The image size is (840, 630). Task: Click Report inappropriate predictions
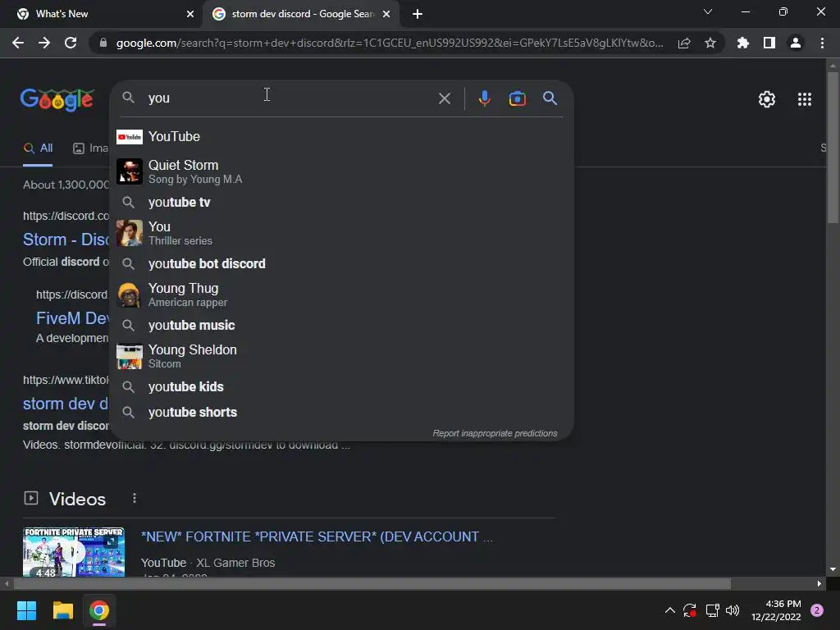coord(495,433)
